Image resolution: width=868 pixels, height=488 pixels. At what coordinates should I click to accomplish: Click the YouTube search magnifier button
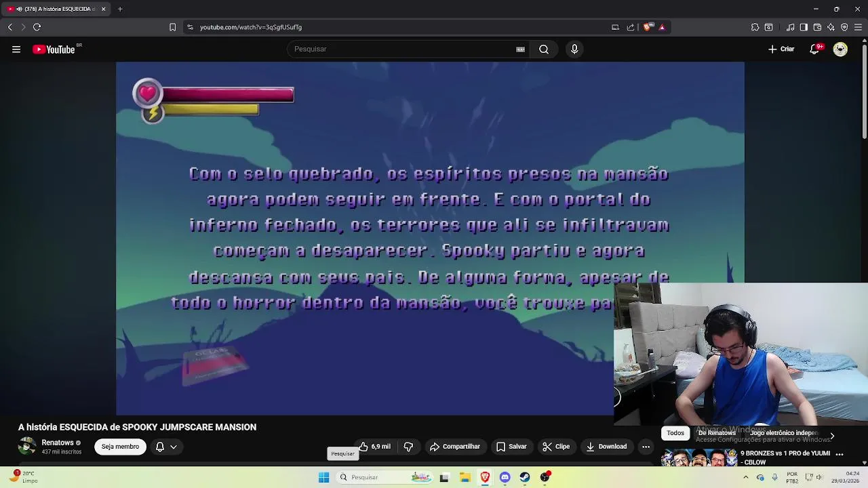coord(544,49)
